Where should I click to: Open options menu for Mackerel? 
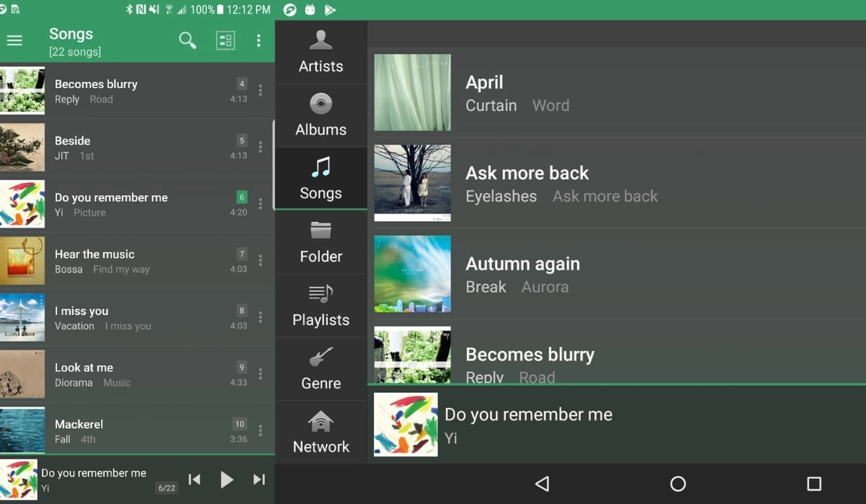pyautogui.click(x=261, y=430)
